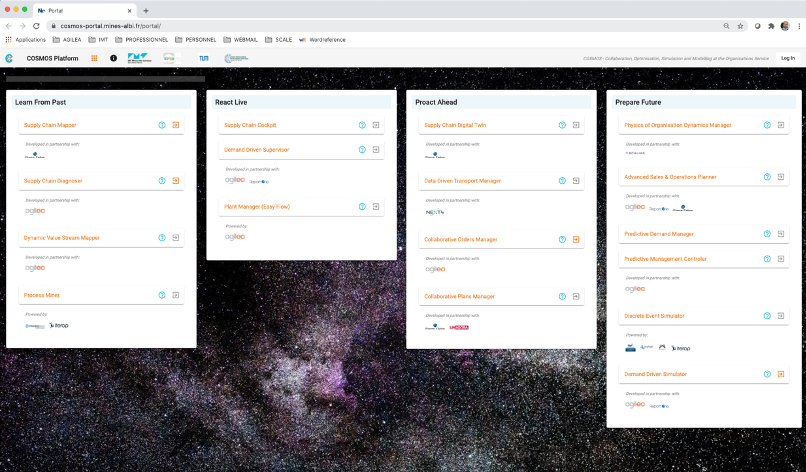
Task: Open help for Predictive Demand Manager
Action: (x=767, y=233)
